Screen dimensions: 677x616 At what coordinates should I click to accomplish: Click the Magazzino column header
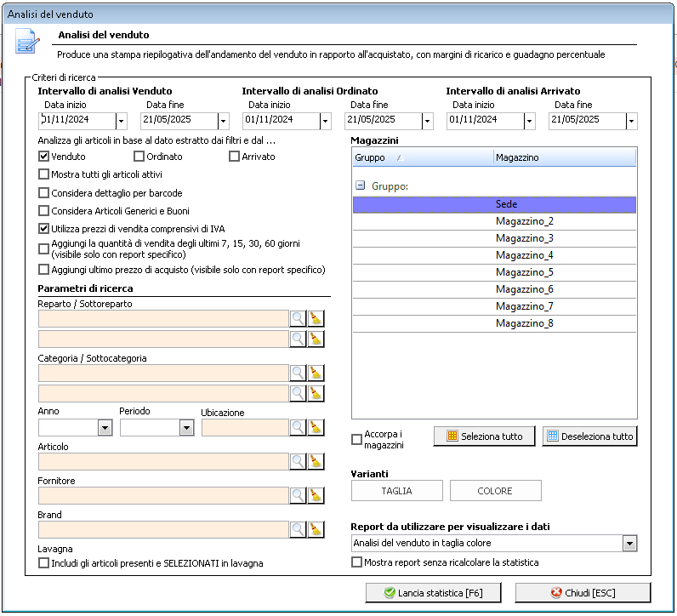tap(565, 157)
